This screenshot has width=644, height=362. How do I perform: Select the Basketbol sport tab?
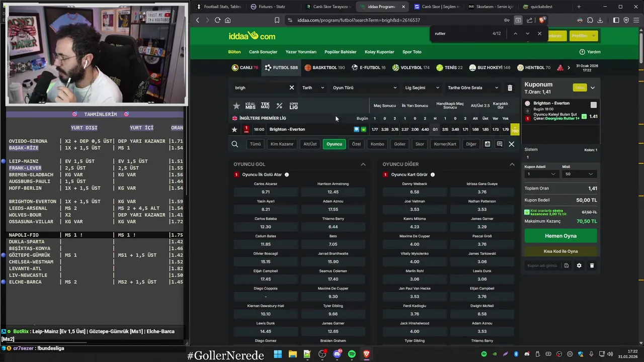coord(325,67)
